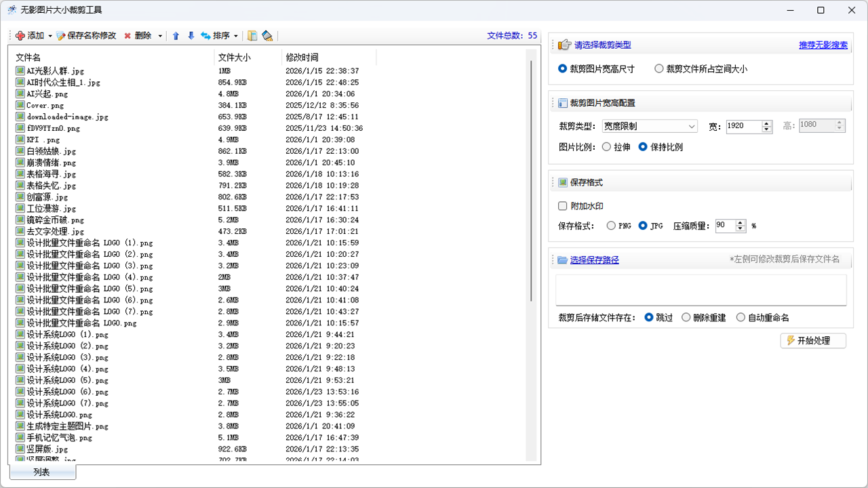Click the 保存名称修改 toolbar button

point(86,36)
